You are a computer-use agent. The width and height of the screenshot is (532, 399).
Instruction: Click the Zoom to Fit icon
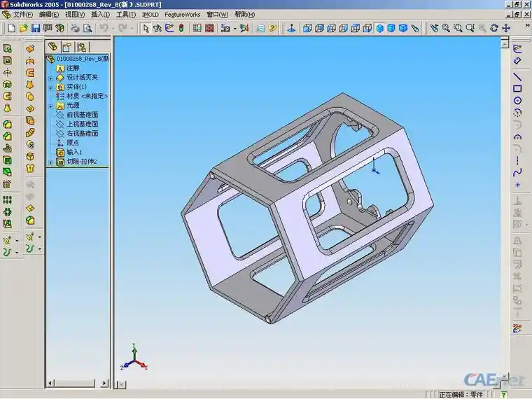[446, 28]
